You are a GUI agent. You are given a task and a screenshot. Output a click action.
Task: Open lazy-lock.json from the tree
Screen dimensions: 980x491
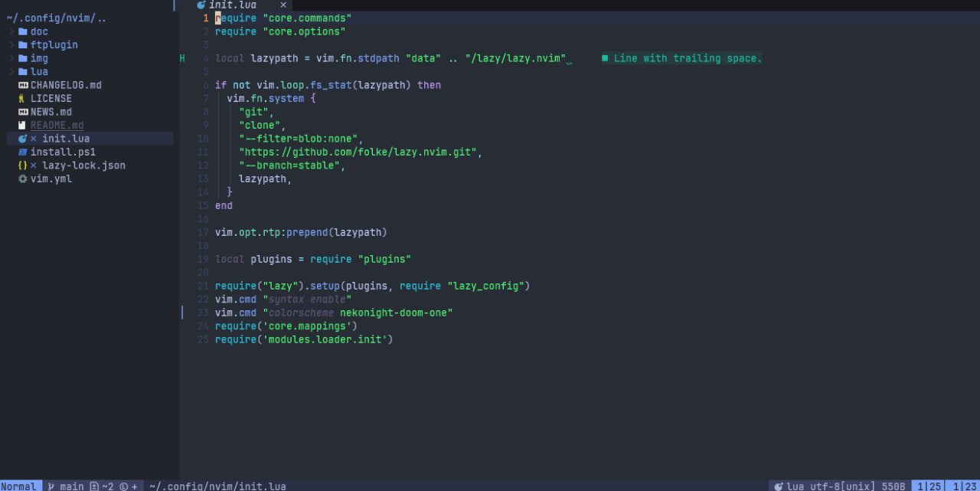click(83, 165)
